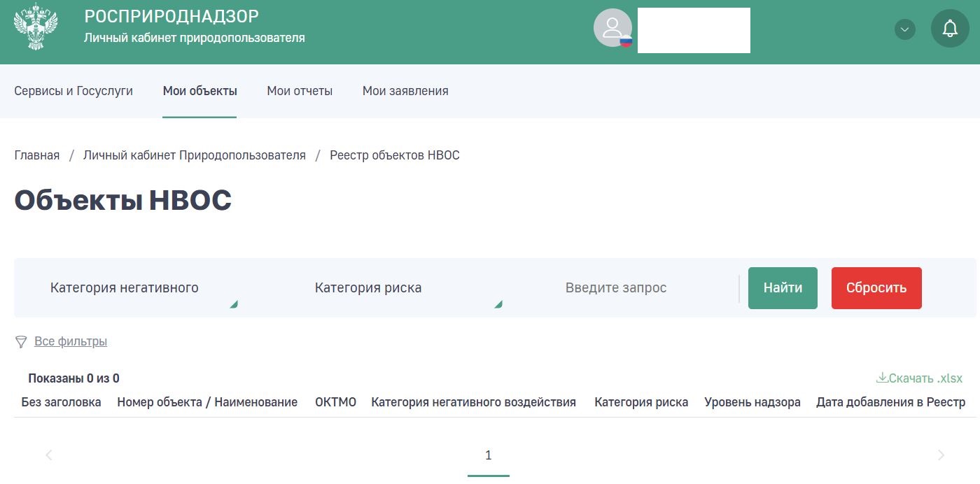This screenshot has height=484, width=980.
Task: Go to previous page with left arrow
Action: click(x=49, y=455)
